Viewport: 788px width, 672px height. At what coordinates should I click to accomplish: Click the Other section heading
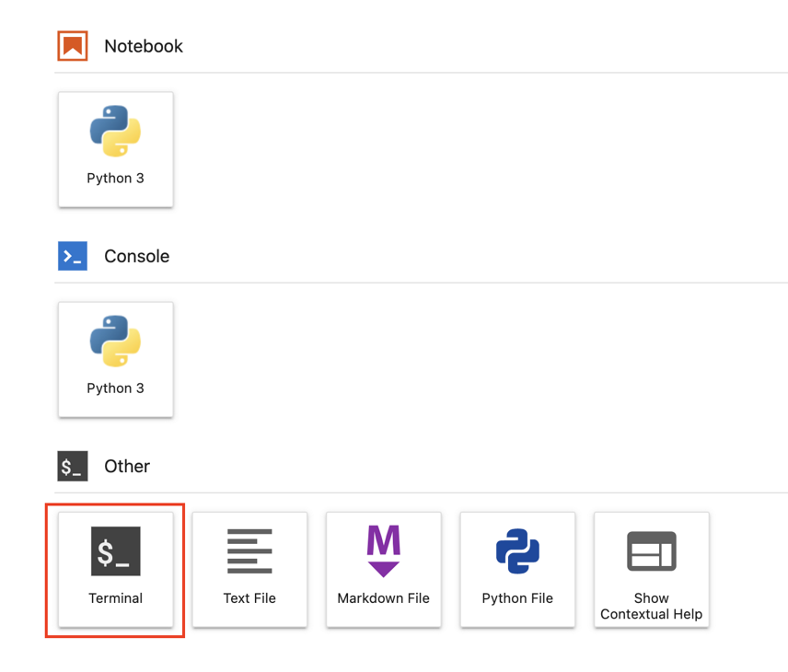point(127,466)
